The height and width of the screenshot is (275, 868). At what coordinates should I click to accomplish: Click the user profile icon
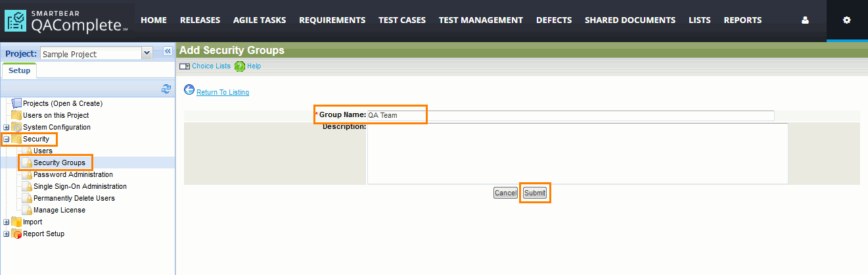[805, 20]
